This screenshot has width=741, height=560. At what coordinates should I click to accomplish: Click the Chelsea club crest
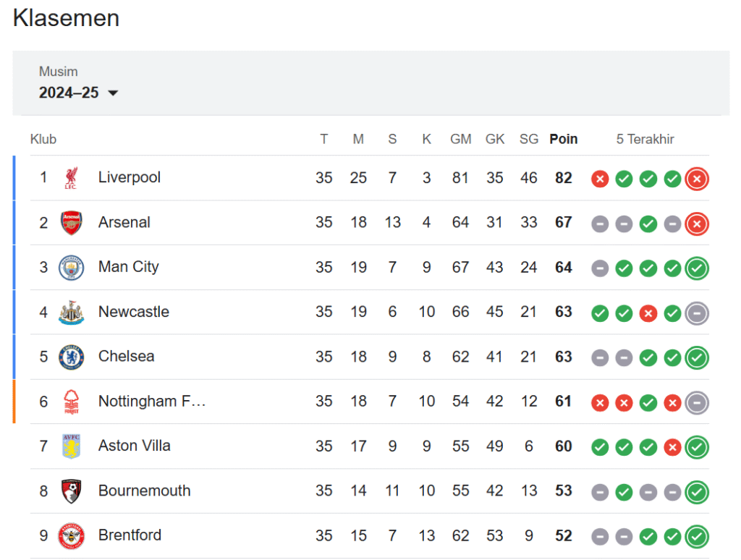tap(71, 357)
